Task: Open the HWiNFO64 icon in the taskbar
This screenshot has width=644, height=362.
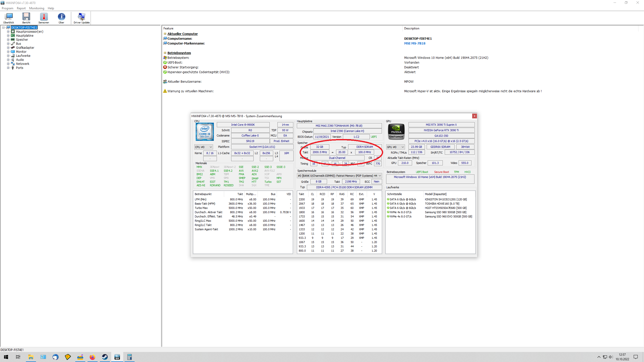Action: click(x=117, y=357)
